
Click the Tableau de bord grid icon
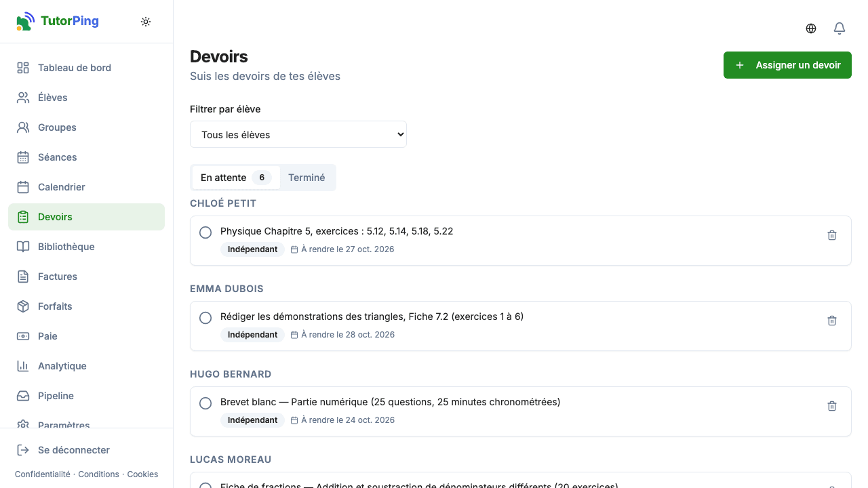[x=23, y=68]
